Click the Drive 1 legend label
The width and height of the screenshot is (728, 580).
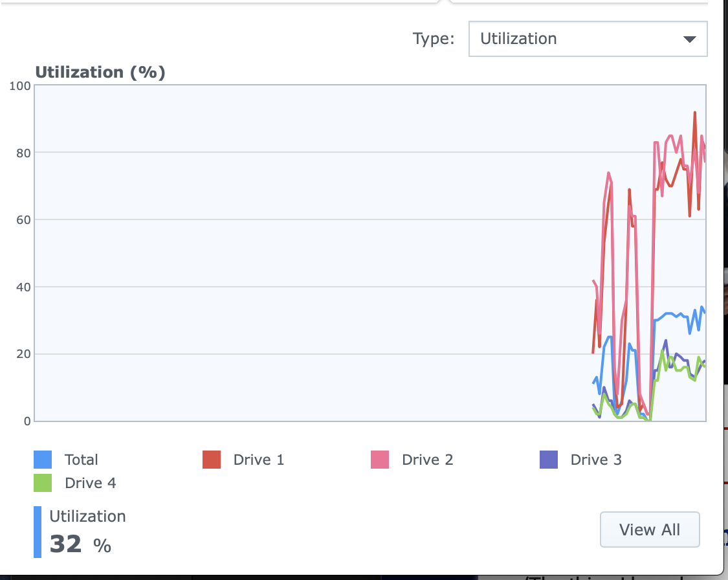[x=258, y=460]
